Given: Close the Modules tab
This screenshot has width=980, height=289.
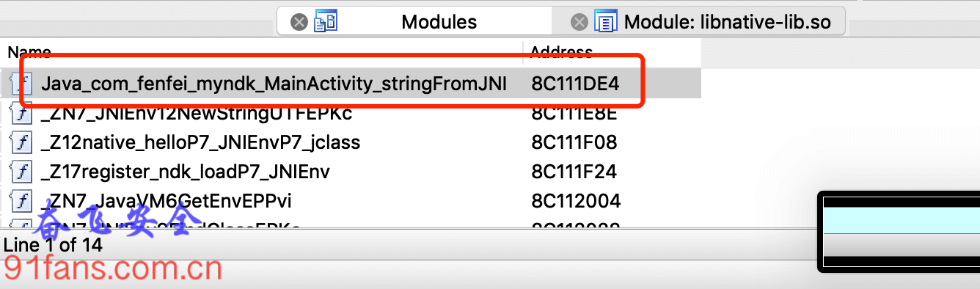Looking at the screenshot, I should point(299,22).
